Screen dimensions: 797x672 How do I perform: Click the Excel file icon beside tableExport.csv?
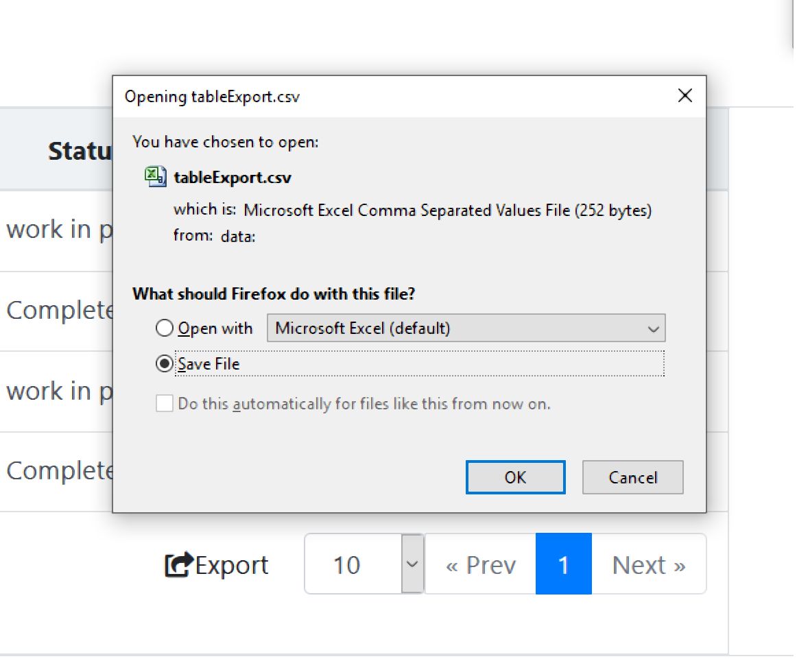(155, 177)
